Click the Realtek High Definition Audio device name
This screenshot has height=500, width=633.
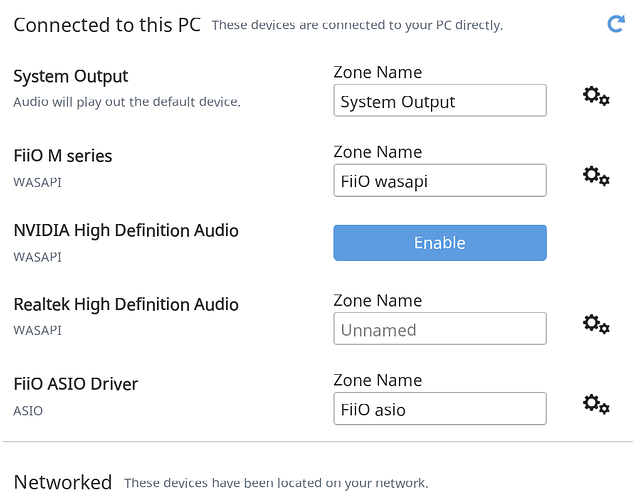[126, 305]
